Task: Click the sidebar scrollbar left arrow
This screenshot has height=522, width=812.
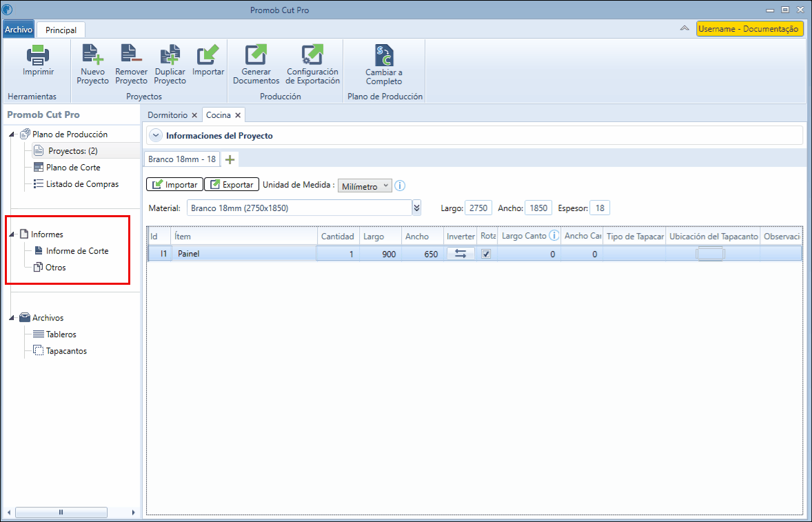Action: (8, 512)
